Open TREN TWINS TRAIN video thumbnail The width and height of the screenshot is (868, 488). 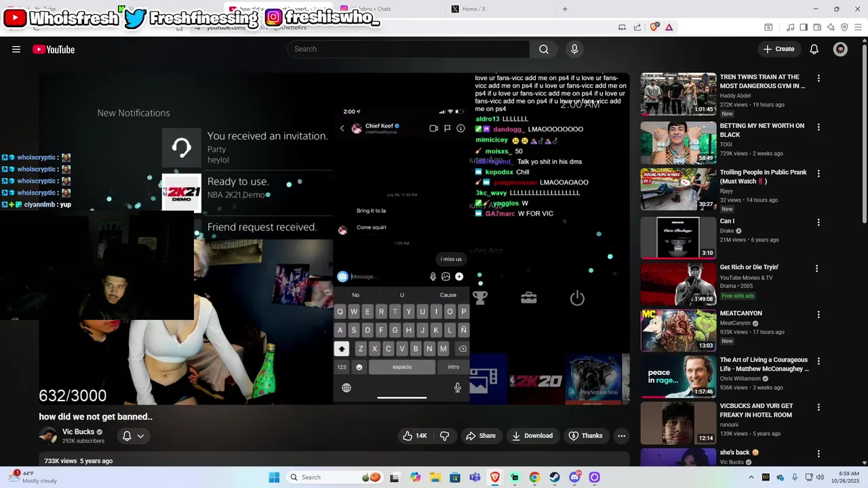pos(678,94)
